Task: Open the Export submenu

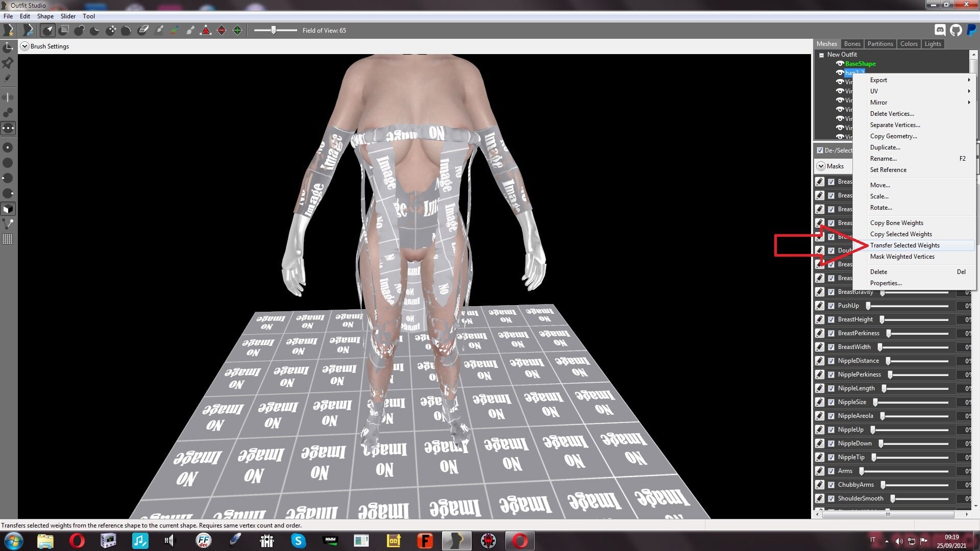Action: (x=920, y=80)
